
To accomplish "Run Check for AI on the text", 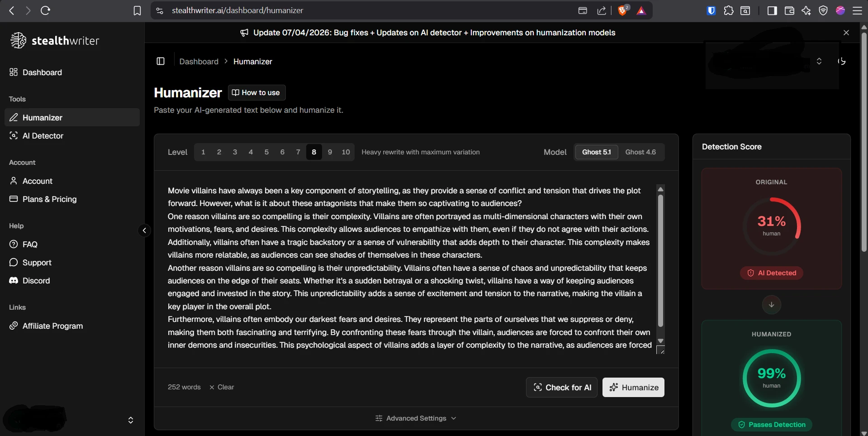I will coord(561,387).
